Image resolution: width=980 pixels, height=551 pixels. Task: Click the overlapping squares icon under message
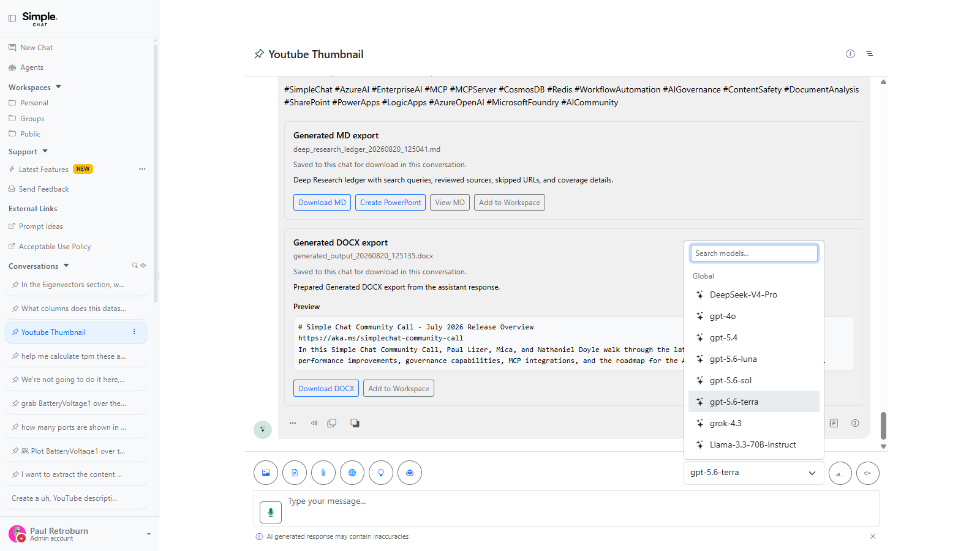pyautogui.click(x=355, y=423)
